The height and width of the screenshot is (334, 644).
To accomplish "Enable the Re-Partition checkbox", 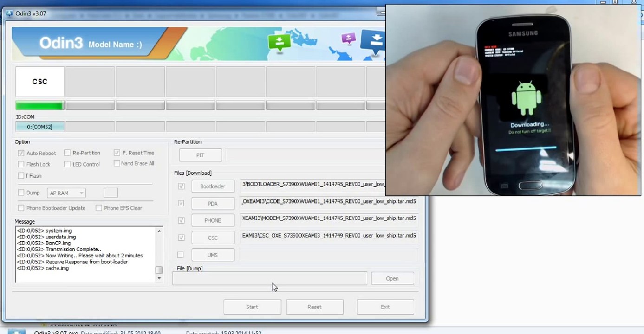I will [67, 153].
